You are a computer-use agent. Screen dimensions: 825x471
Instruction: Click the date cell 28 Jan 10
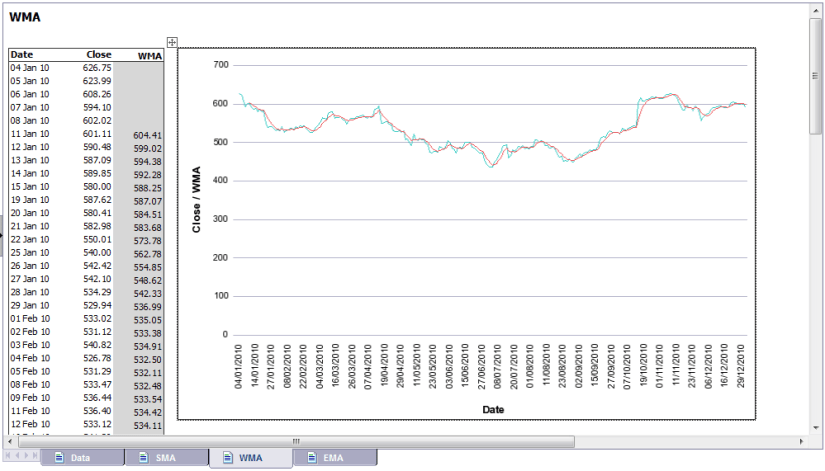tap(30, 292)
